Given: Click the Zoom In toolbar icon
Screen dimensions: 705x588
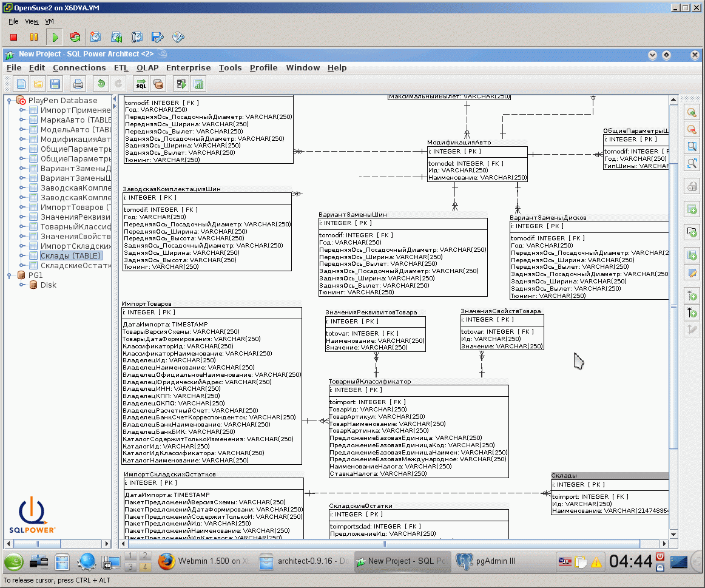Looking at the screenshot, I should [692, 112].
